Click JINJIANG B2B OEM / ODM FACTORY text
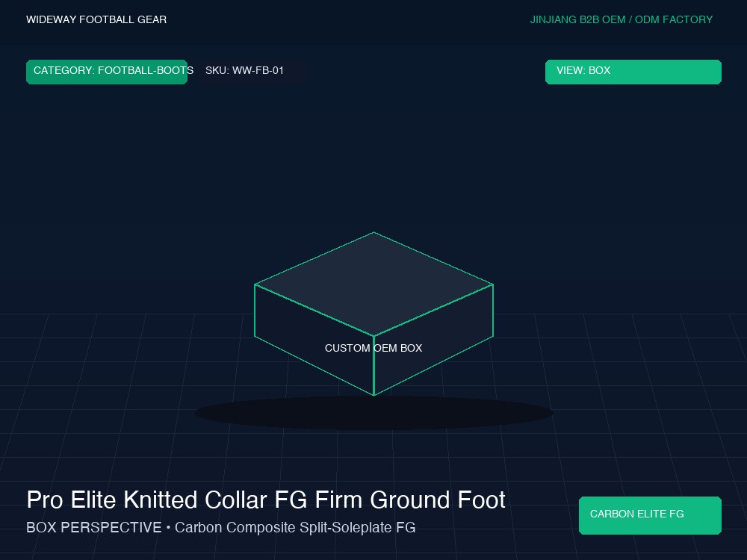 click(622, 19)
